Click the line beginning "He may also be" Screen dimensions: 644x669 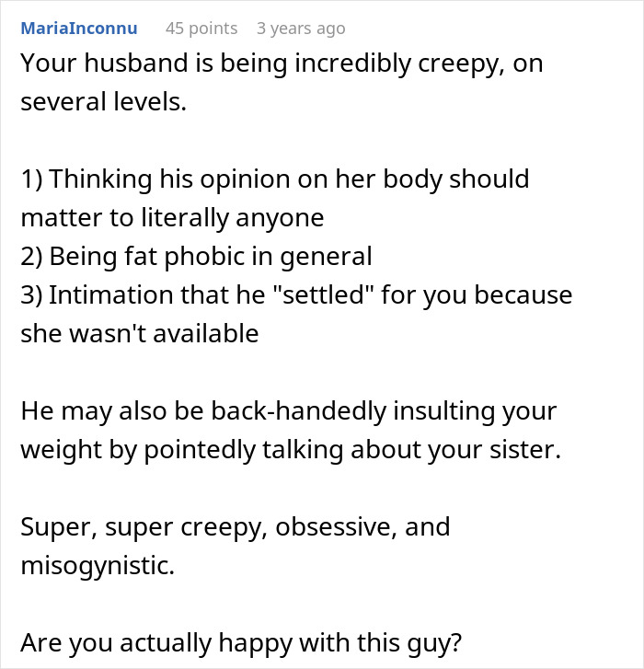tap(288, 410)
